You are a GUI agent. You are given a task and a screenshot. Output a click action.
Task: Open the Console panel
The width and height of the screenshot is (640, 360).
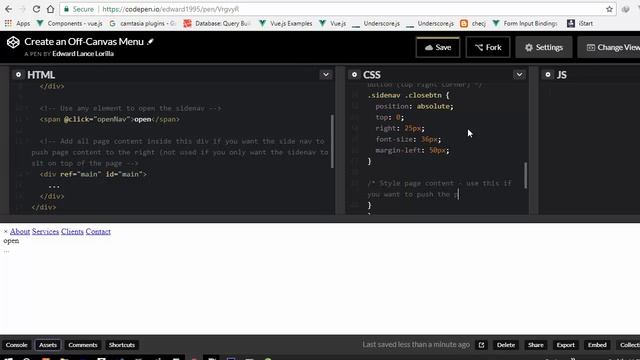[x=16, y=345]
